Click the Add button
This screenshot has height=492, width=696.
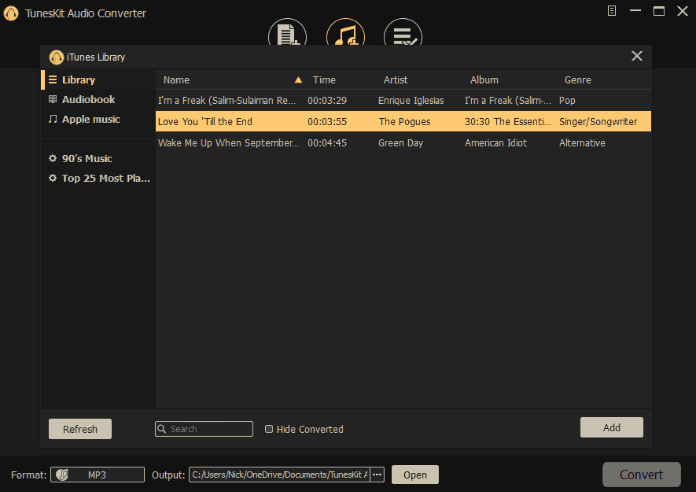pyautogui.click(x=612, y=427)
